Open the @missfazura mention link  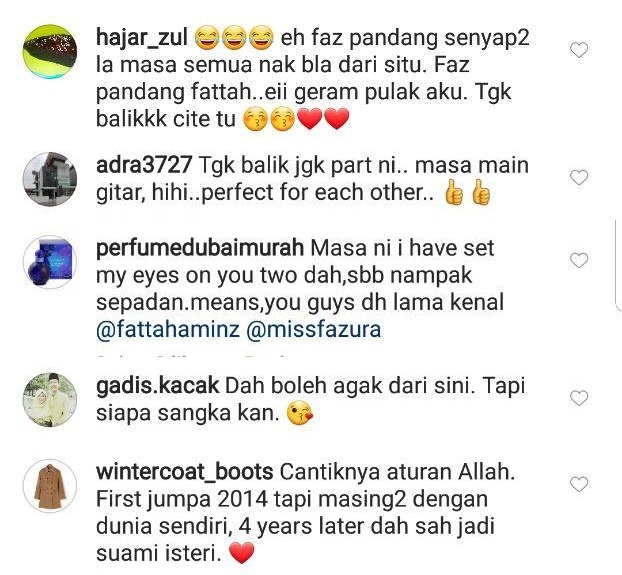pyautogui.click(x=314, y=329)
